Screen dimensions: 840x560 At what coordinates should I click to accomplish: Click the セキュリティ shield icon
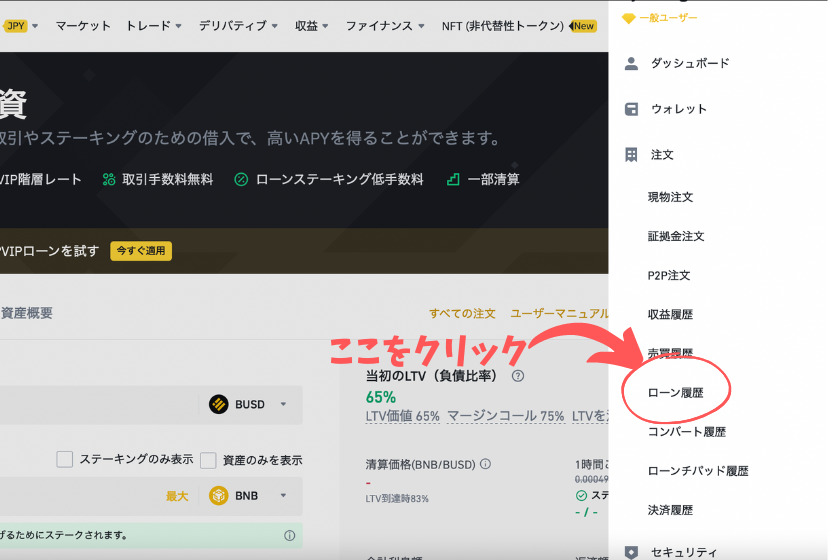click(x=632, y=552)
